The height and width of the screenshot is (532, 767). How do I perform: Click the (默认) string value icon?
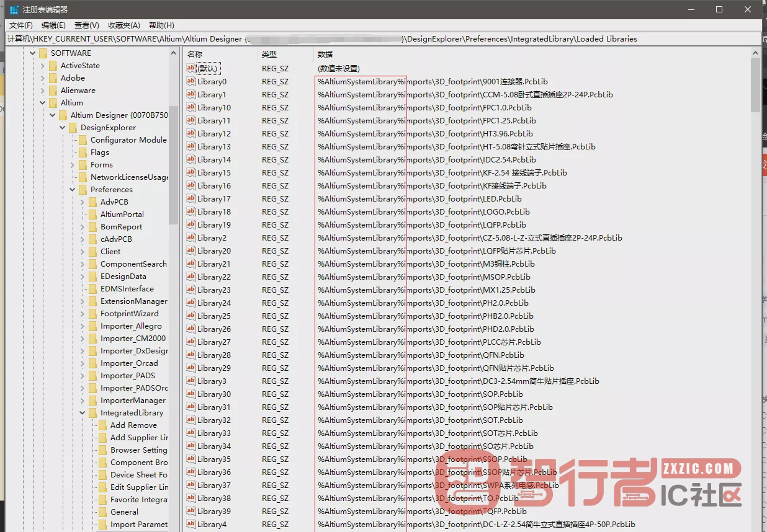[191, 68]
